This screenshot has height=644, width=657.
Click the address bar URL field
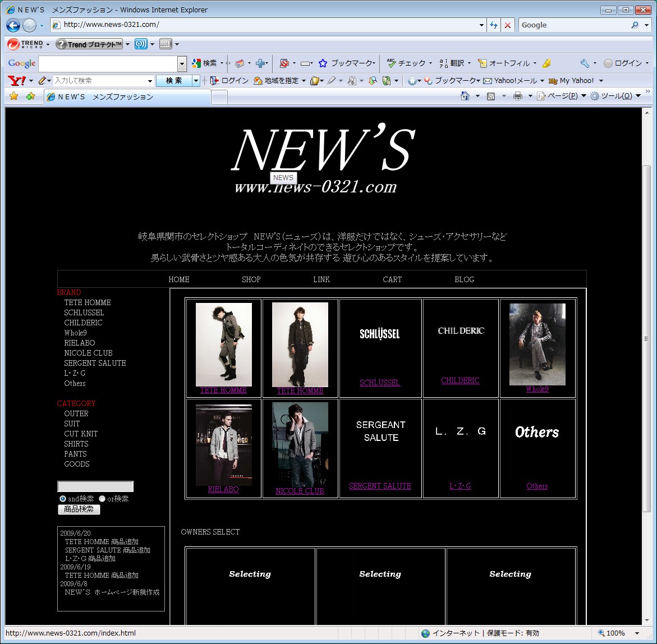coord(267,25)
